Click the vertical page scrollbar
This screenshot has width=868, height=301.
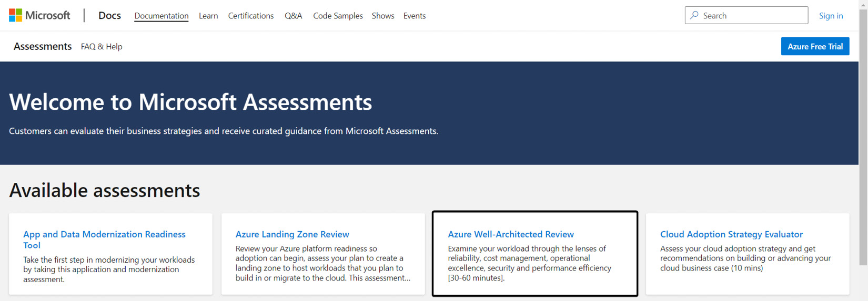click(863, 137)
